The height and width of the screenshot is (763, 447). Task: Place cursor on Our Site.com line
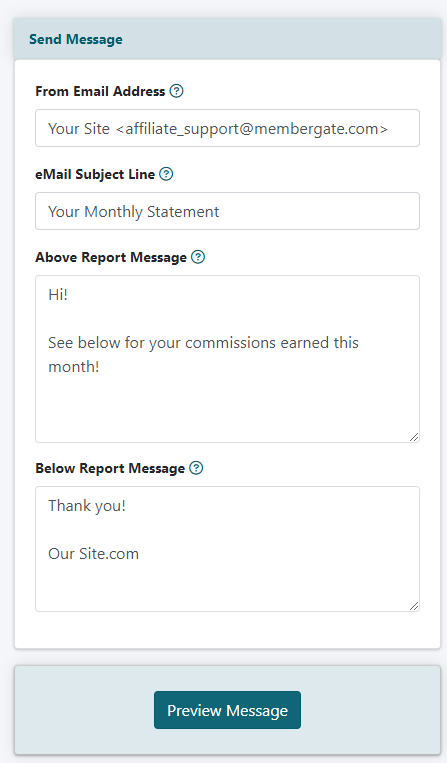pyautogui.click(x=93, y=554)
